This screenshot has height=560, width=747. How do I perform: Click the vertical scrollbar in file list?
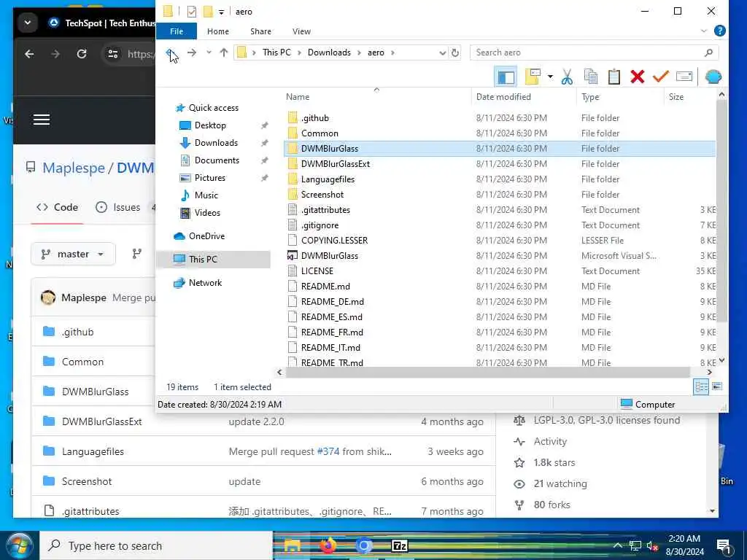tap(721, 209)
